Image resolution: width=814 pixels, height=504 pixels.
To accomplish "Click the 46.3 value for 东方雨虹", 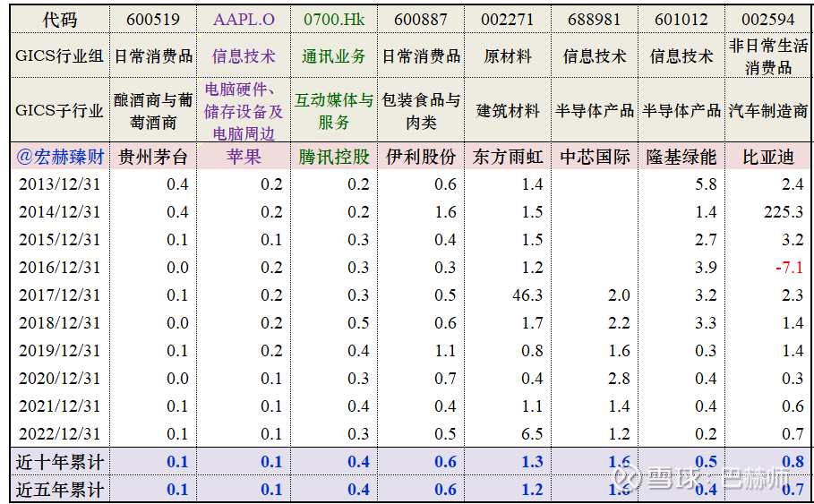I will coord(527,295).
